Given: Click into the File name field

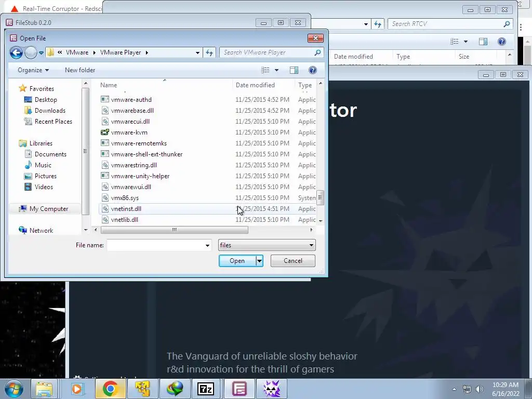Looking at the screenshot, I should (x=155, y=245).
